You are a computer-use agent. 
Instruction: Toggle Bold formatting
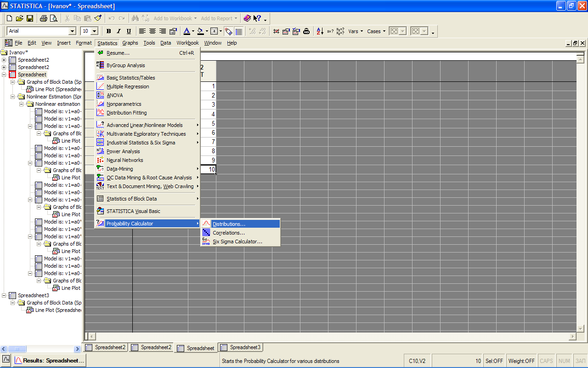109,31
